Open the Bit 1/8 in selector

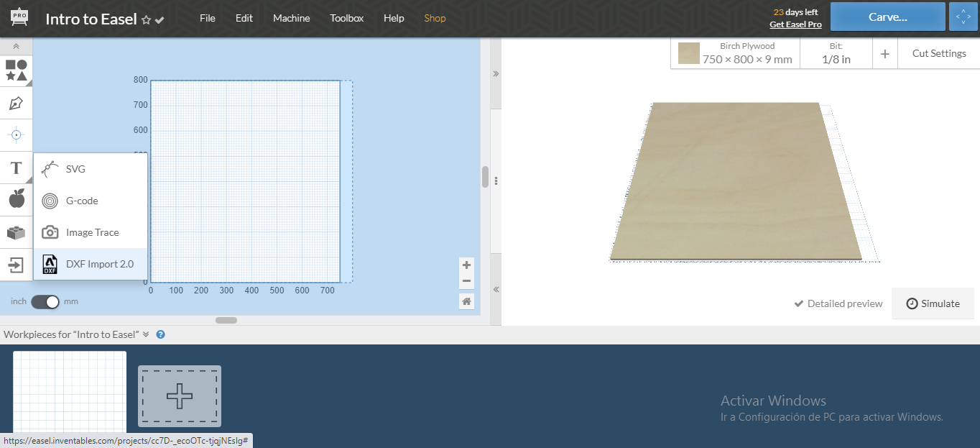pos(836,53)
